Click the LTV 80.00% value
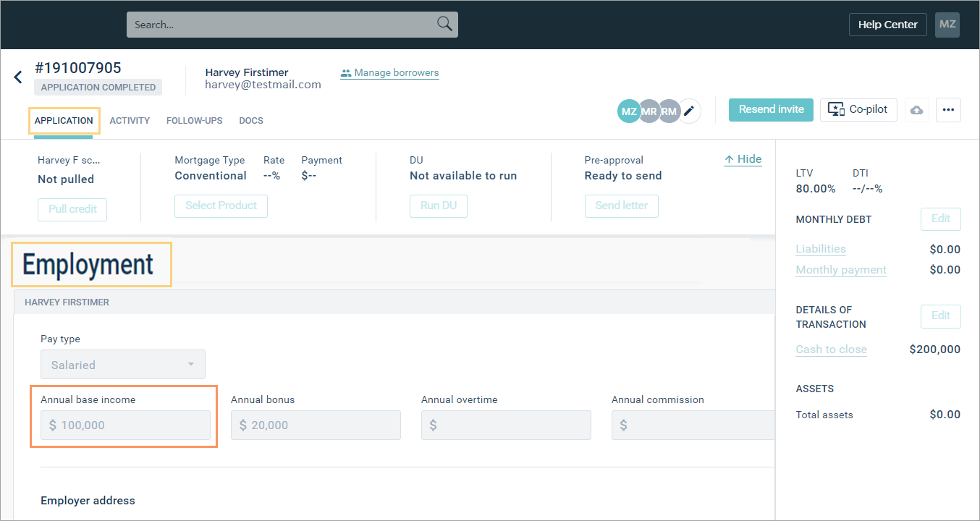 point(815,189)
